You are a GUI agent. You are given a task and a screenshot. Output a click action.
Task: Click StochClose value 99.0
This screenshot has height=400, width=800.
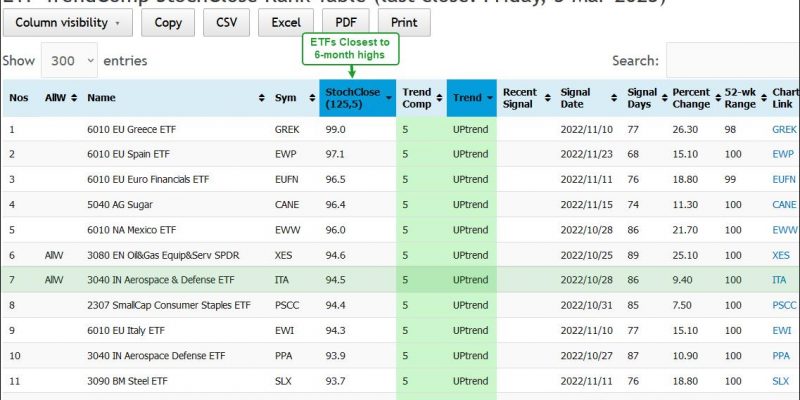point(336,130)
